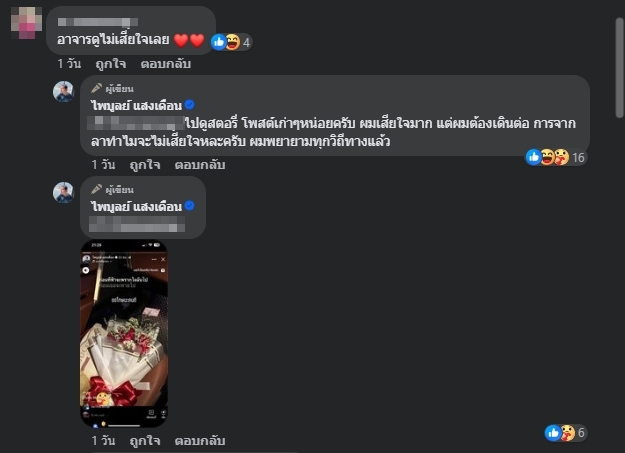Screen dimensions: 625x453
Task: Click the verified badge on the first author reply
Action: tap(190, 105)
